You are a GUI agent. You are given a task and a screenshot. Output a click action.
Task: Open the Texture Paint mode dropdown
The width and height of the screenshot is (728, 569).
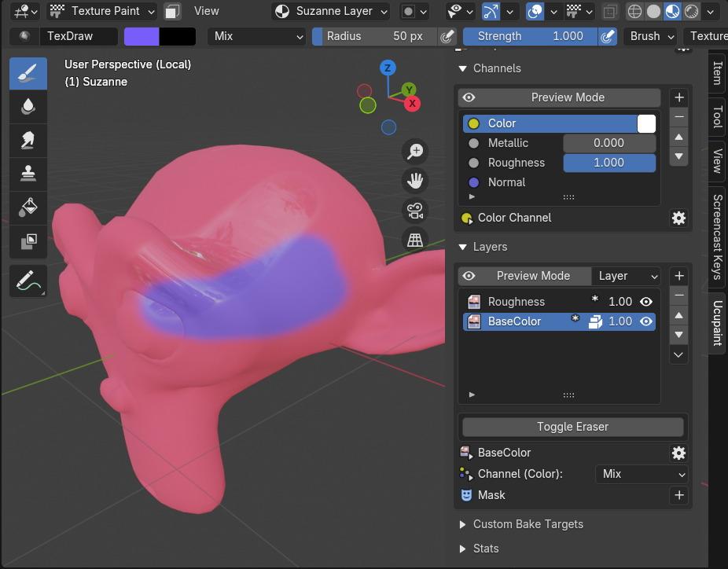tap(101, 11)
